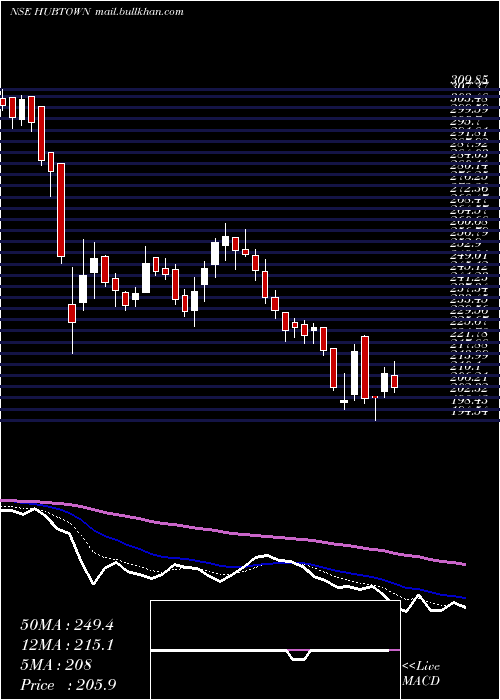Screen dimensions: 500x700
Task: Click the Price : 205.9 value
Action: [x=67, y=685]
